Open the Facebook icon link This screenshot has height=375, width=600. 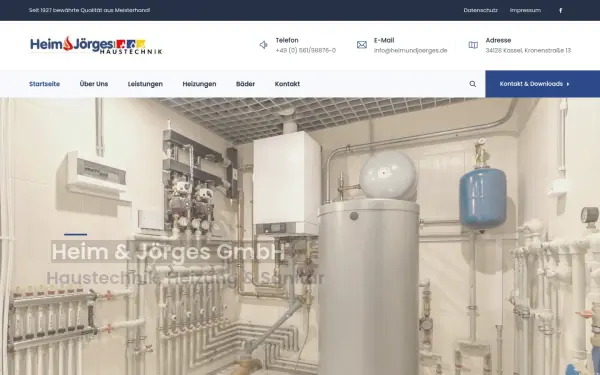coord(561,10)
